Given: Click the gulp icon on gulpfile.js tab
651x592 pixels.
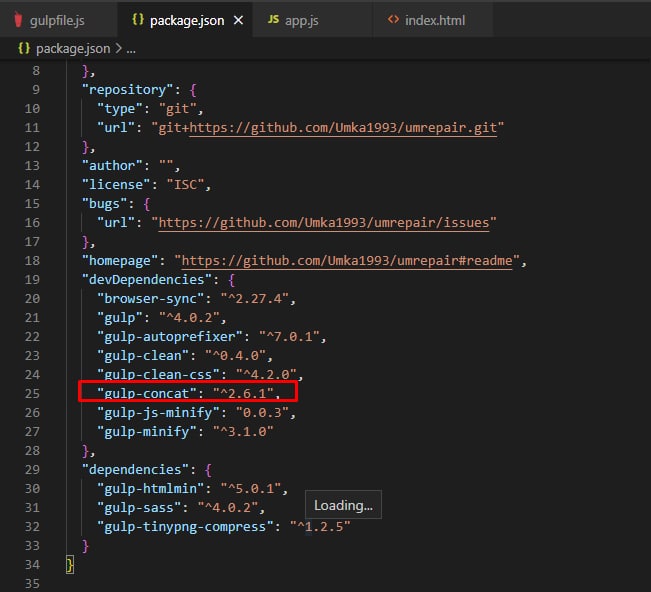Looking at the screenshot, I should 18,20.
